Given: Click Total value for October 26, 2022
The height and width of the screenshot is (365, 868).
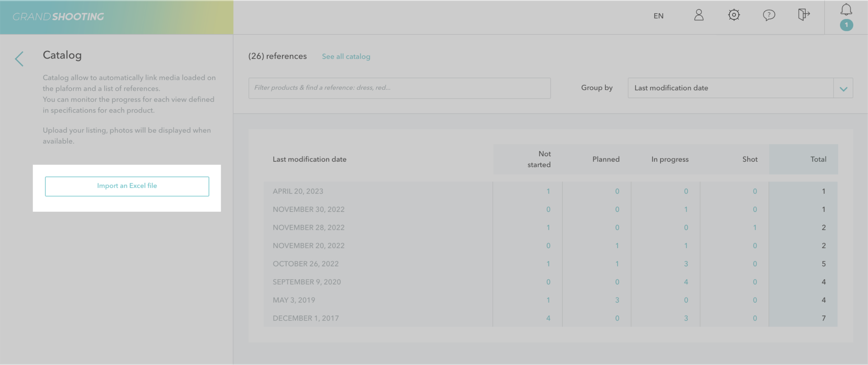Looking at the screenshot, I should point(823,264).
